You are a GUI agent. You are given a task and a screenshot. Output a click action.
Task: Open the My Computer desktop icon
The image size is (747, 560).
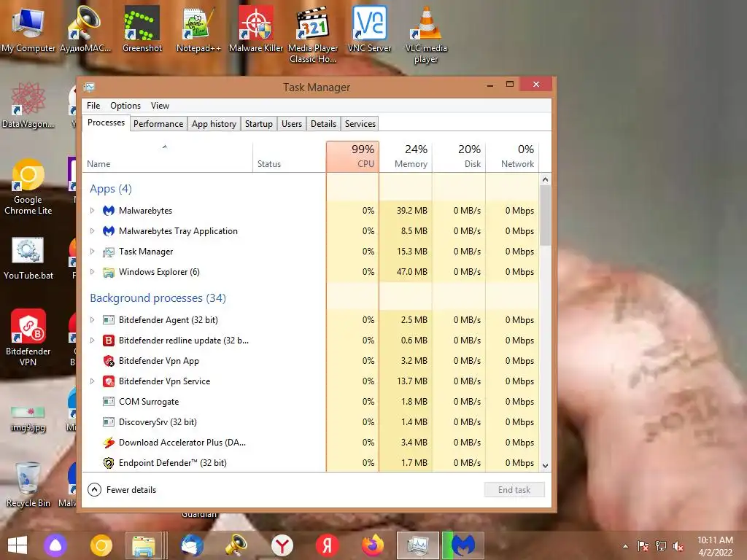(28, 30)
